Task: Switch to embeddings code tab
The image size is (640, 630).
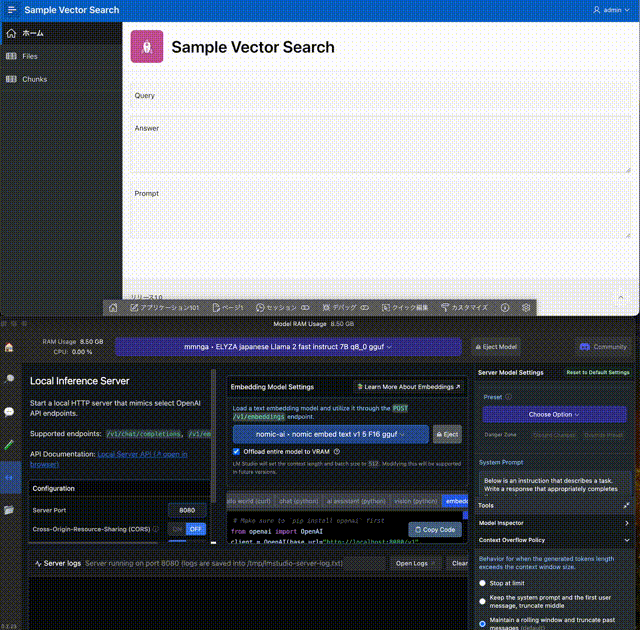Action: pos(455,501)
